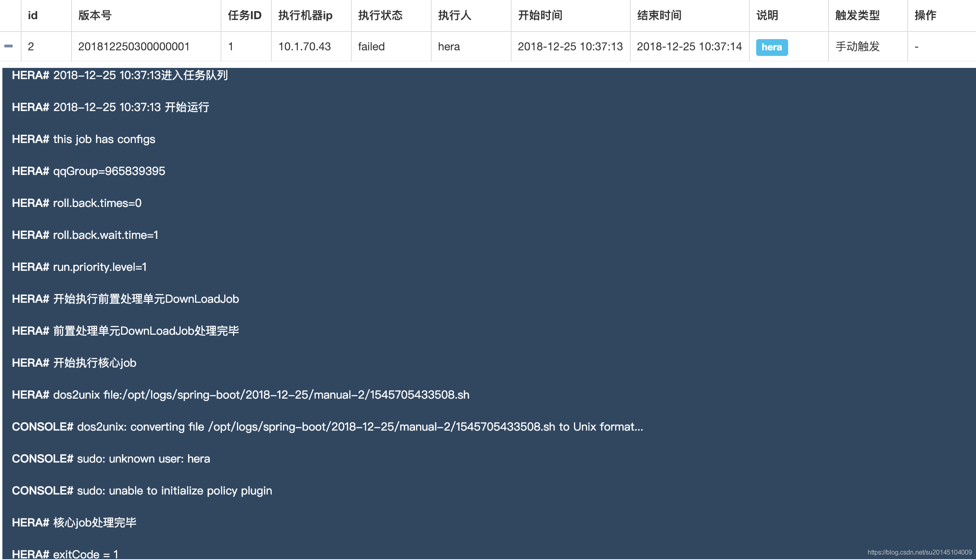Click the 结束时间 column header

[659, 15]
